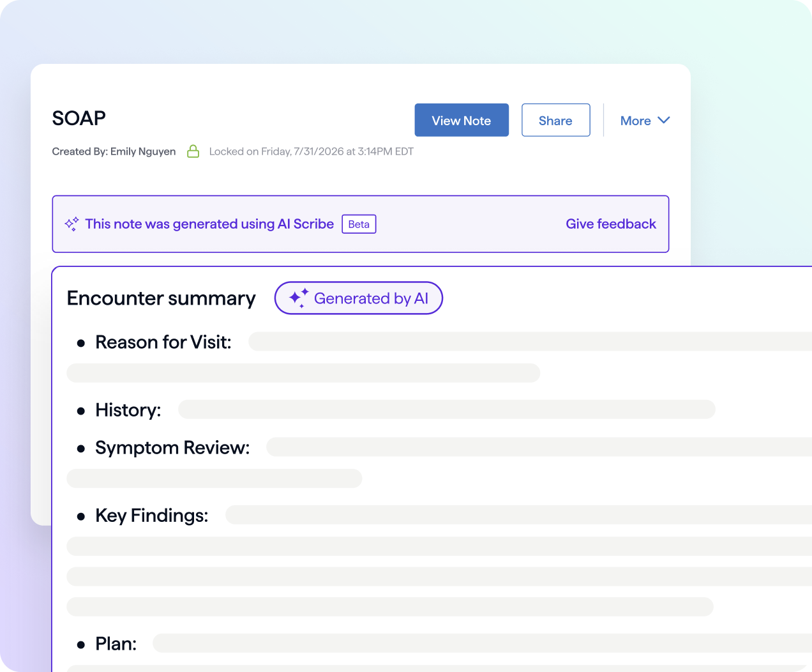Click the Beta badge
The height and width of the screenshot is (672, 812).
pos(359,224)
